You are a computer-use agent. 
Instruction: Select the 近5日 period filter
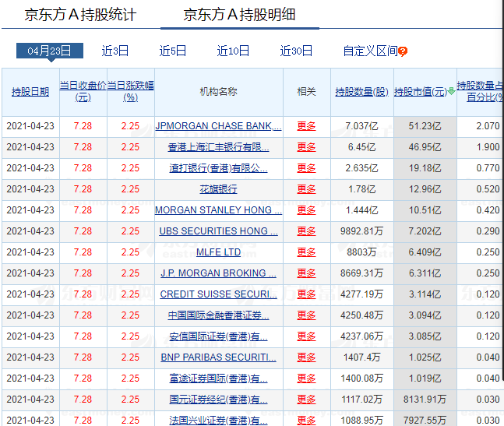(173, 51)
